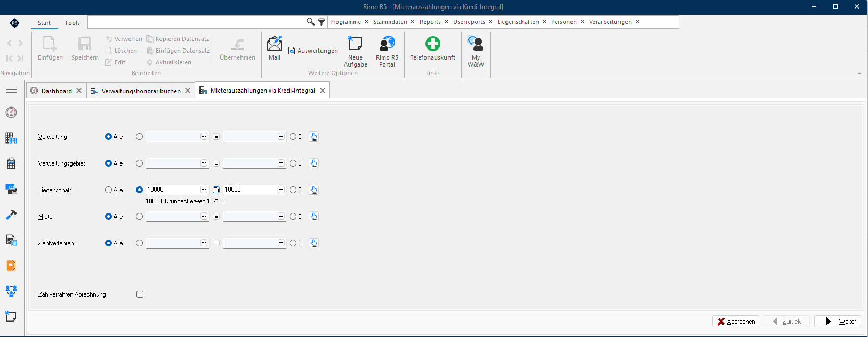868x337 pixels.
Task: Open the calculator sidebar icon
Action: [x=11, y=163]
